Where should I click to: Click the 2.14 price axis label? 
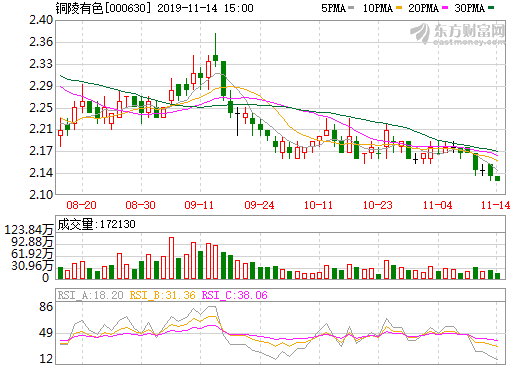41,173
